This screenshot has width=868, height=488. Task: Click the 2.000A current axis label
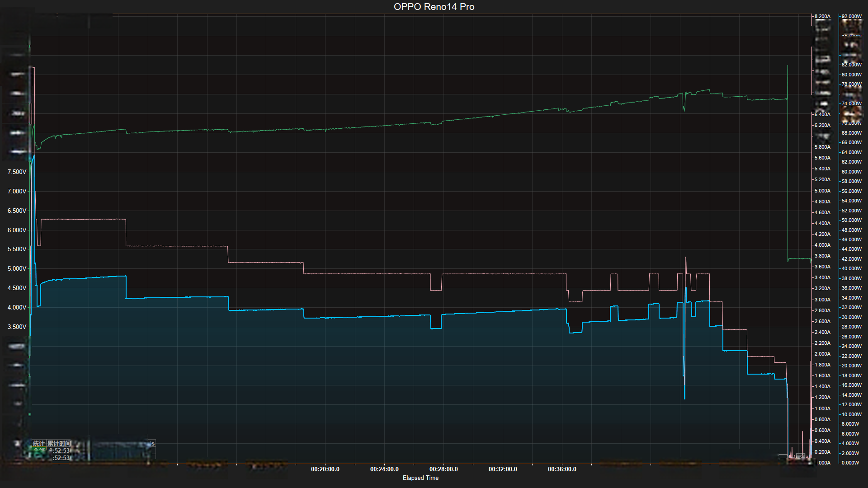click(x=822, y=354)
